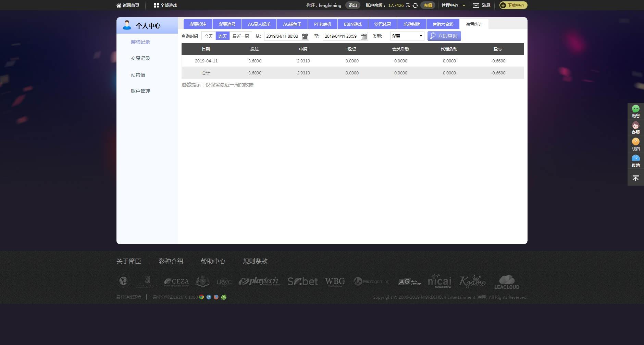The height and width of the screenshot is (345, 644).
Task: Open the 客服 customer service icon
Action: [636, 125]
